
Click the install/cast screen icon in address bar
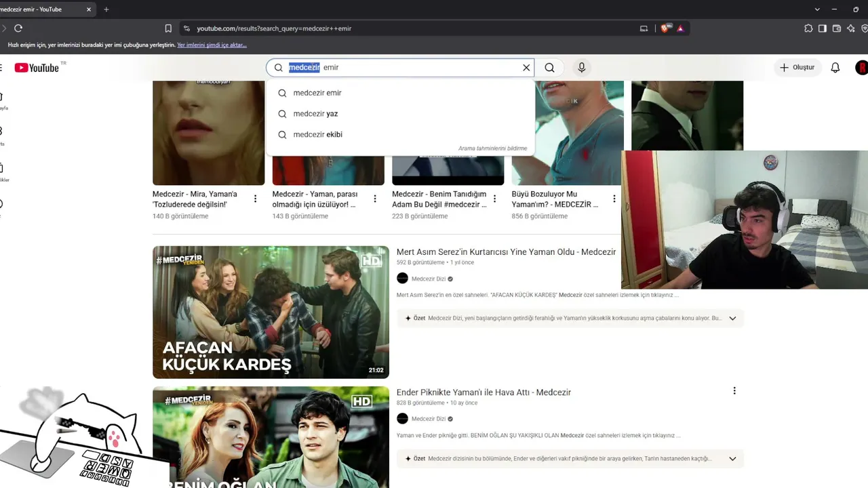pyautogui.click(x=644, y=28)
